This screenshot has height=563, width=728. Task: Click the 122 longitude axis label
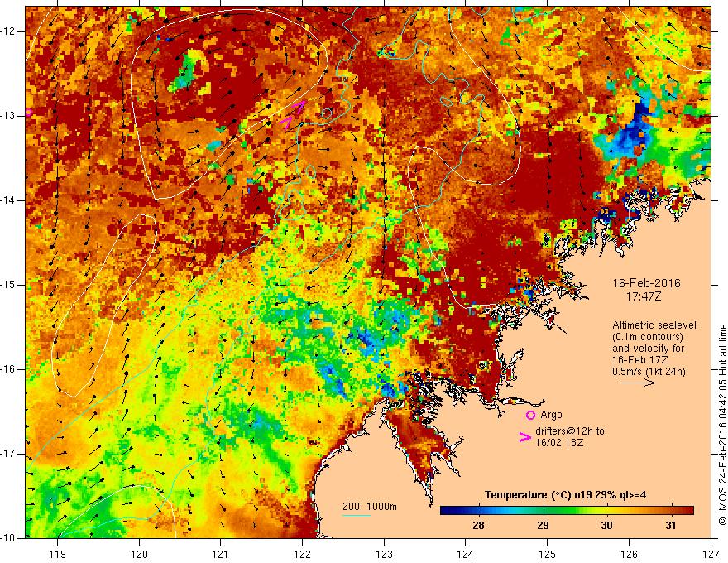302,554
